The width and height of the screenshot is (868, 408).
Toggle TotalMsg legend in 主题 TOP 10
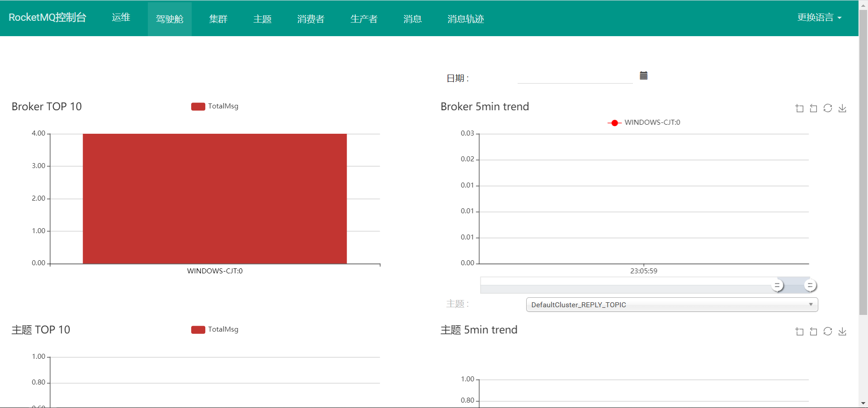pyautogui.click(x=215, y=329)
